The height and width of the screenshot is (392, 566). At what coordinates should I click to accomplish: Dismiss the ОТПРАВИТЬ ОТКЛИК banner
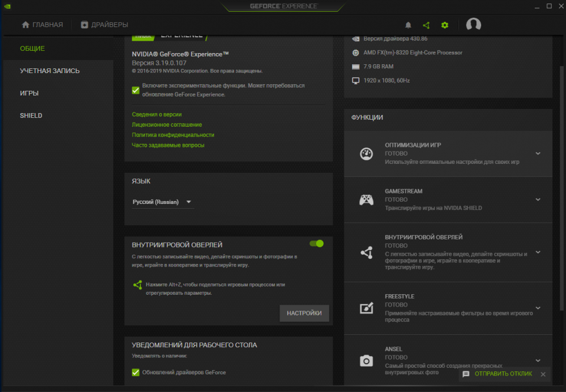[543, 374]
